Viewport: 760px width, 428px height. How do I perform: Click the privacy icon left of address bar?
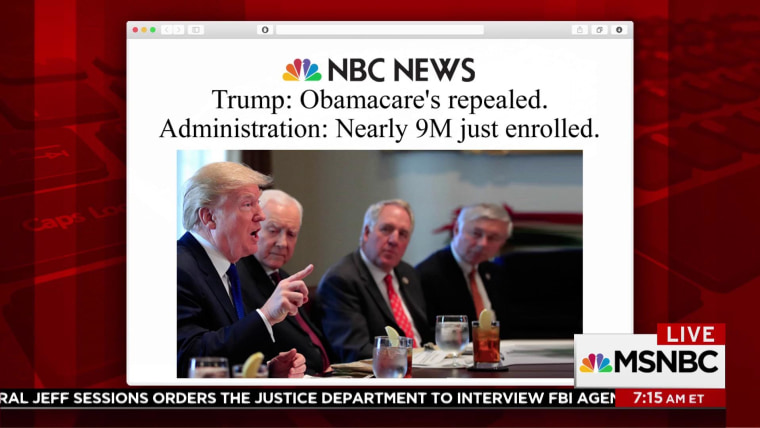[265, 30]
